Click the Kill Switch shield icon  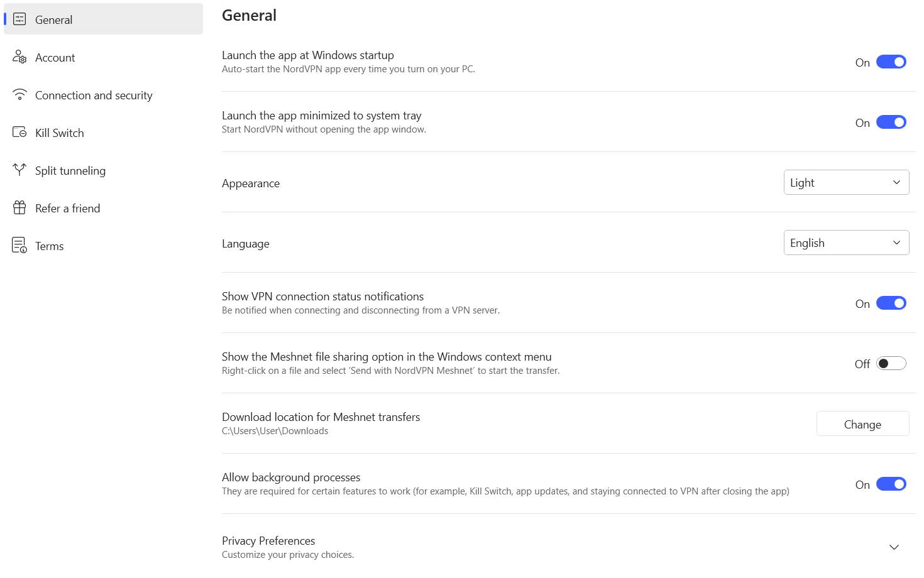(19, 133)
